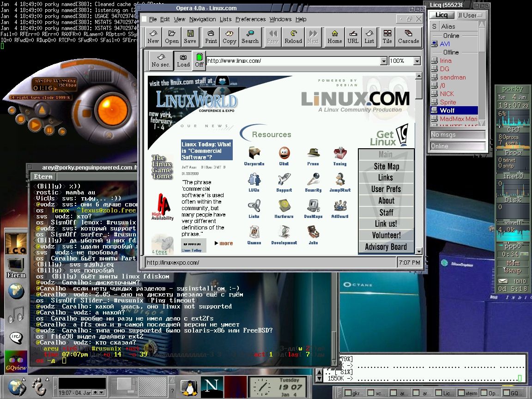The width and height of the screenshot is (532, 399).
Task: Click the orange knob on media player
Action: (x=112, y=110)
